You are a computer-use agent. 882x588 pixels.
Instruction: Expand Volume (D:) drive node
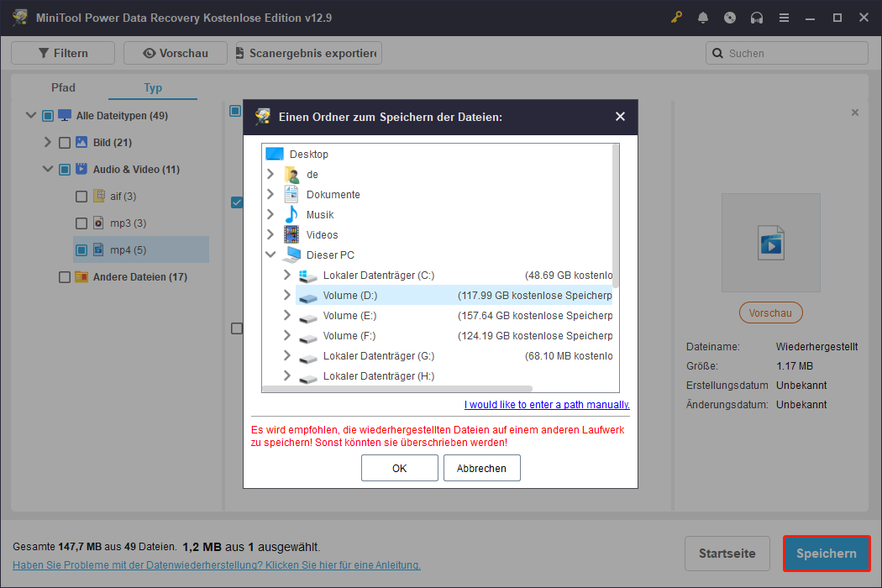pyautogui.click(x=287, y=295)
